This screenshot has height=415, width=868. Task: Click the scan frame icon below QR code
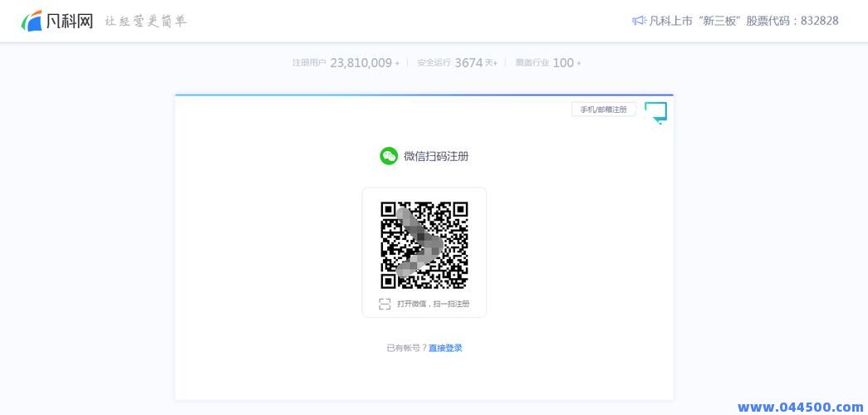(x=385, y=304)
